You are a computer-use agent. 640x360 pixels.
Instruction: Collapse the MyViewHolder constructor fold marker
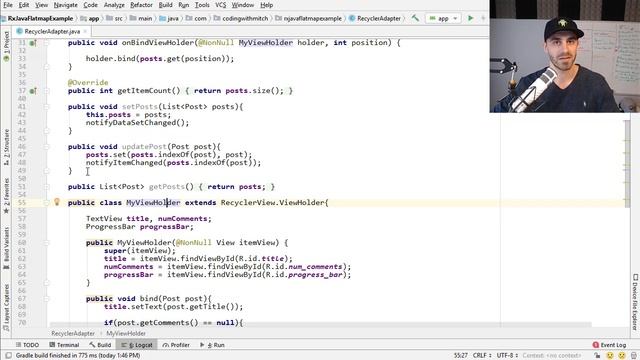tap(46, 242)
